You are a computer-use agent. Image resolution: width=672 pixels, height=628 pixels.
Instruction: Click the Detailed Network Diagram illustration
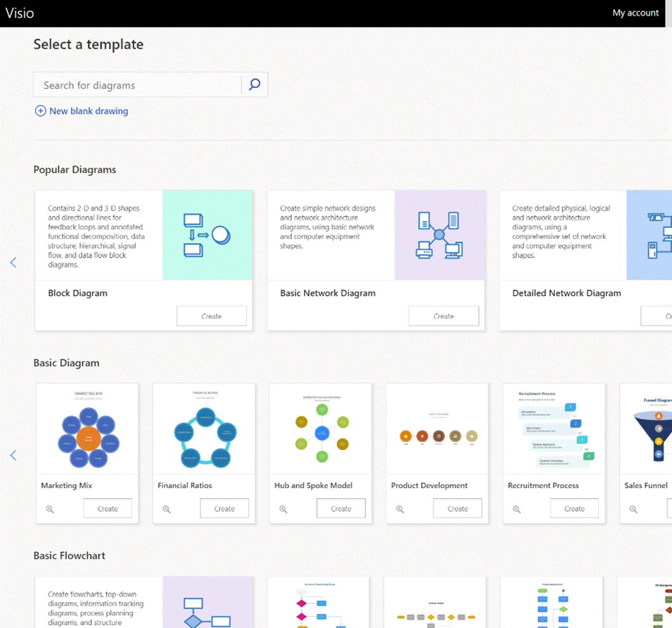[649, 235]
